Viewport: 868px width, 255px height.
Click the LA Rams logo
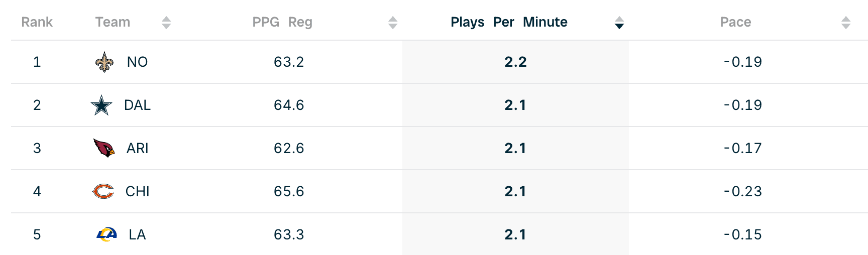click(106, 234)
